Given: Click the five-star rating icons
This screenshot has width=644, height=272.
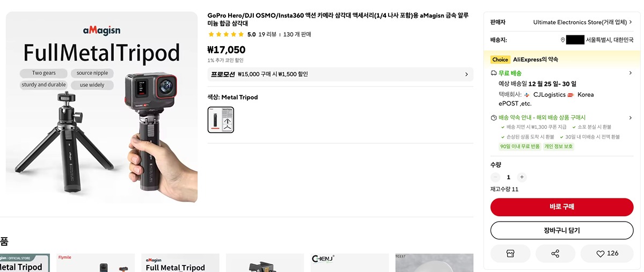Looking at the screenshot, I should tap(226, 34).
